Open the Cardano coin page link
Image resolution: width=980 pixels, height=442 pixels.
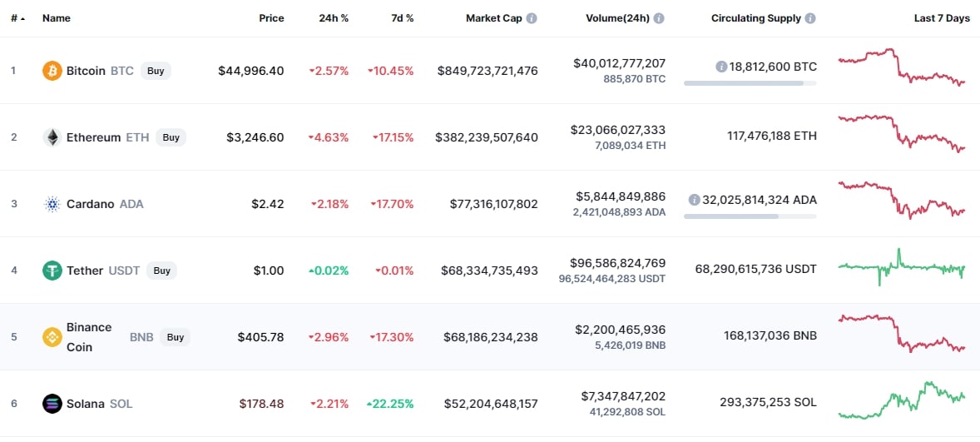[x=91, y=204]
